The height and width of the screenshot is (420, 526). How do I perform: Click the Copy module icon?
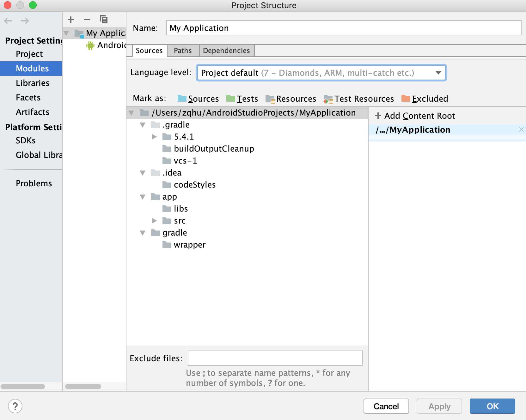pos(103,20)
